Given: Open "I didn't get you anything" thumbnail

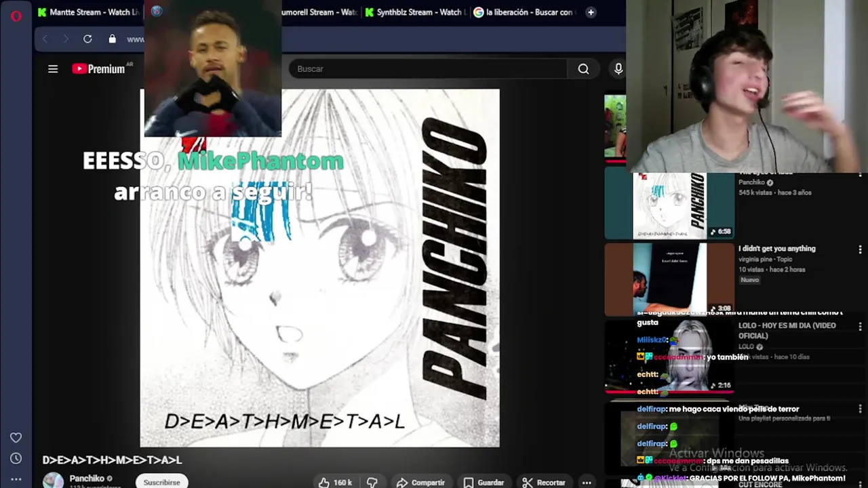Looking at the screenshot, I should 669,279.
